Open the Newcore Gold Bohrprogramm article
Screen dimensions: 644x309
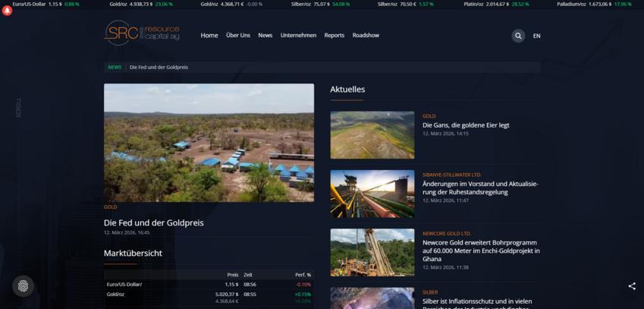[x=481, y=251]
